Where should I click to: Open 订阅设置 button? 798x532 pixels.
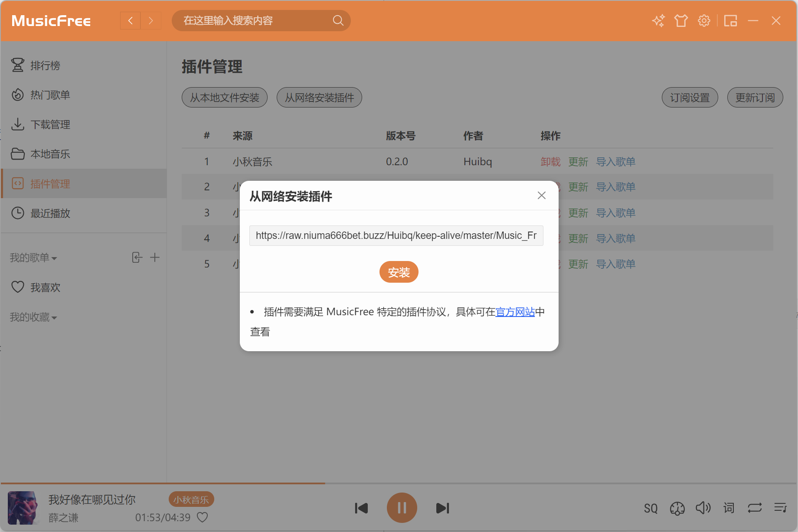(690, 98)
